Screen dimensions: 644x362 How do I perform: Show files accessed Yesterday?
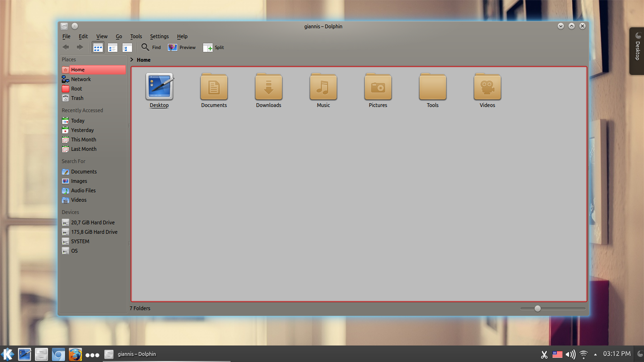coord(93,130)
